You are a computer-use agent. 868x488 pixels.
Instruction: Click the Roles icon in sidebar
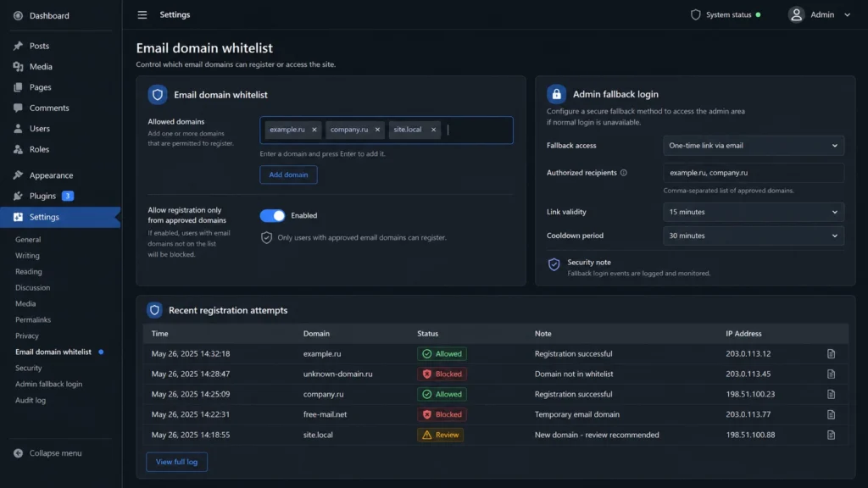click(19, 149)
